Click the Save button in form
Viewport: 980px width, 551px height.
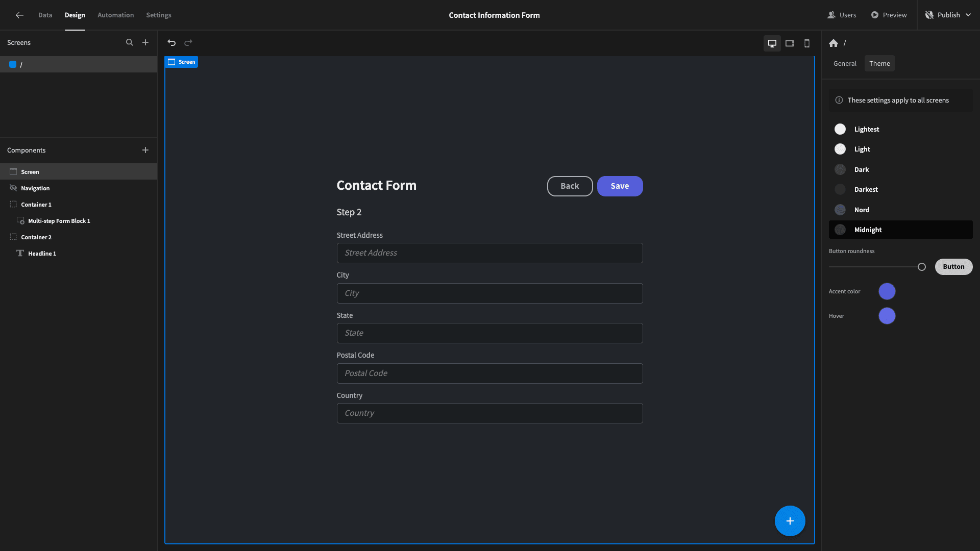pos(620,186)
